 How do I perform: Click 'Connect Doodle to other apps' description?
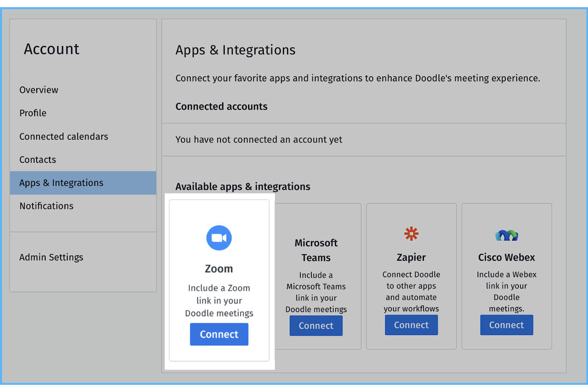[x=411, y=292]
